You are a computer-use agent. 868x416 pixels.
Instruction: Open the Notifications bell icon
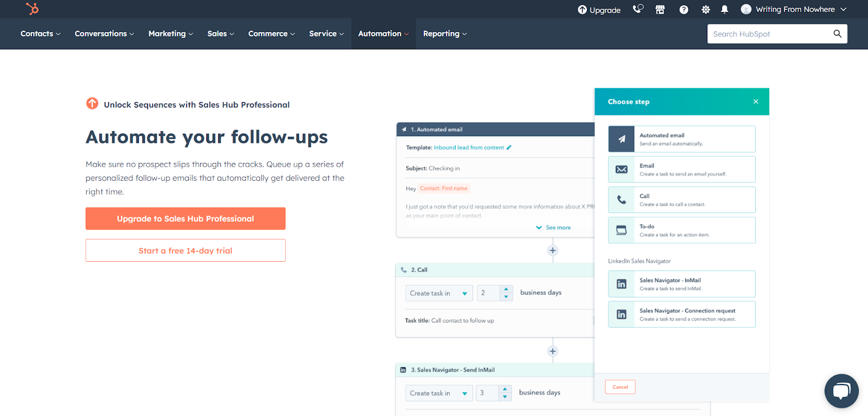pyautogui.click(x=724, y=10)
